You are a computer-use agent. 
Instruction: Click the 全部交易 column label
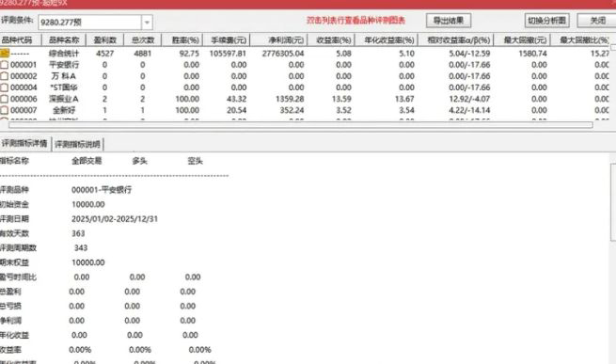coord(87,161)
